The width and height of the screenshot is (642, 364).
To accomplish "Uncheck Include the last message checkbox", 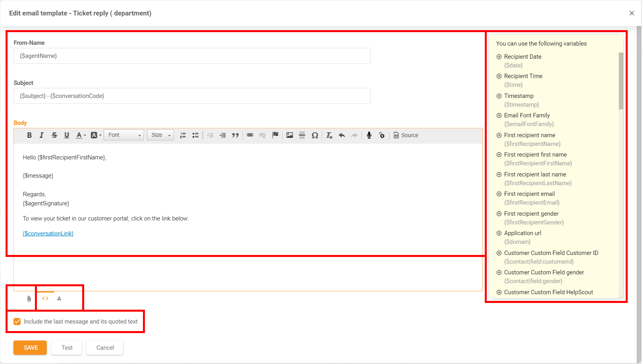I will [x=17, y=322].
